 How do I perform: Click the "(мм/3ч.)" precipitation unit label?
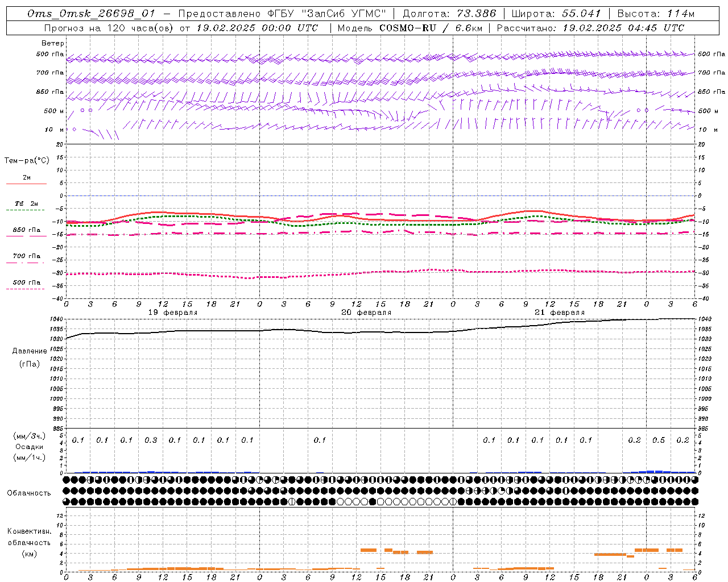(30, 436)
